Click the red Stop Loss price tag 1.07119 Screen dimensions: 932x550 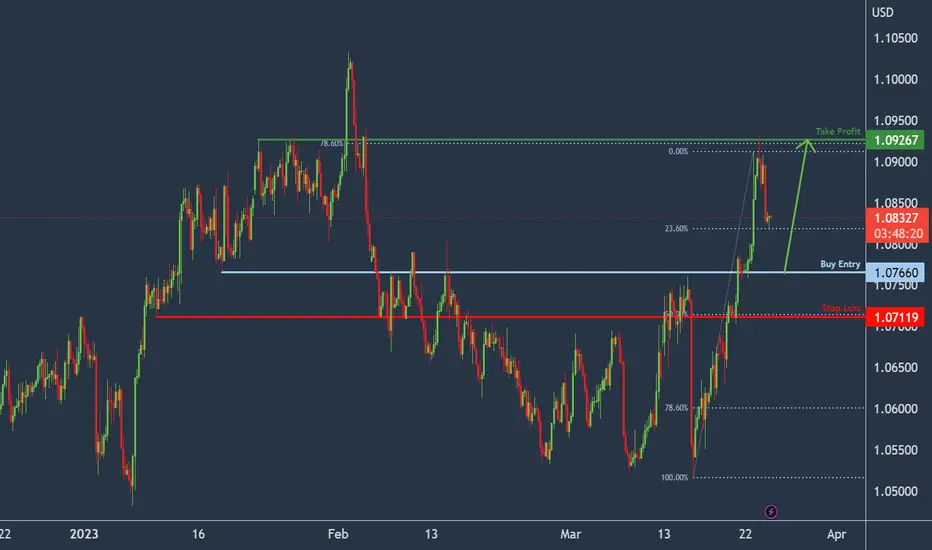895,318
